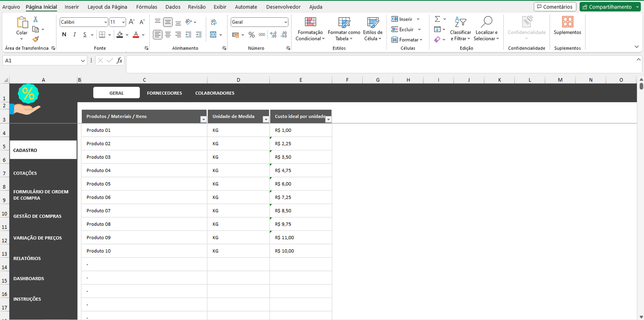Select the format painter brush
The width and height of the screenshot is (644, 320).
pos(35,39)
